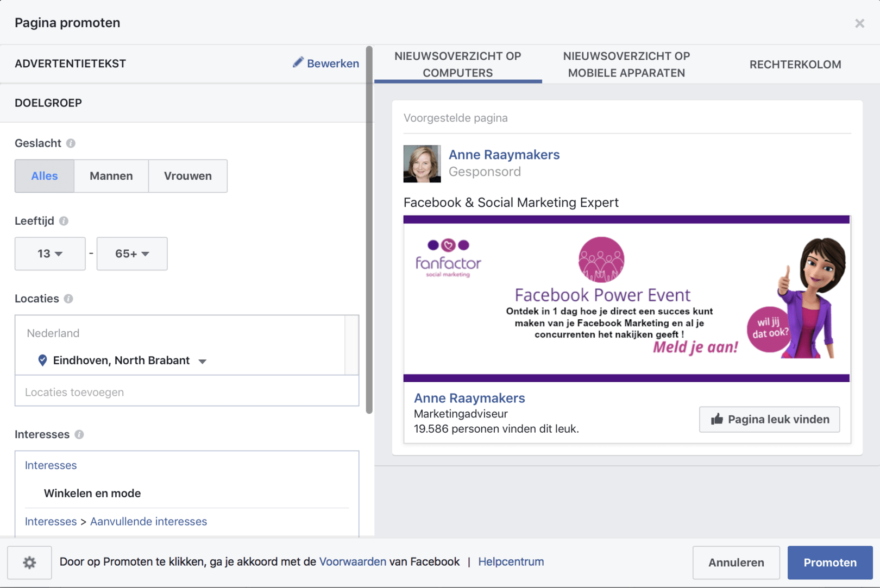Screen dimensions: 880x588
Task: Click the Anne Raaymakers profile photo
Action: tap(422, 163)
